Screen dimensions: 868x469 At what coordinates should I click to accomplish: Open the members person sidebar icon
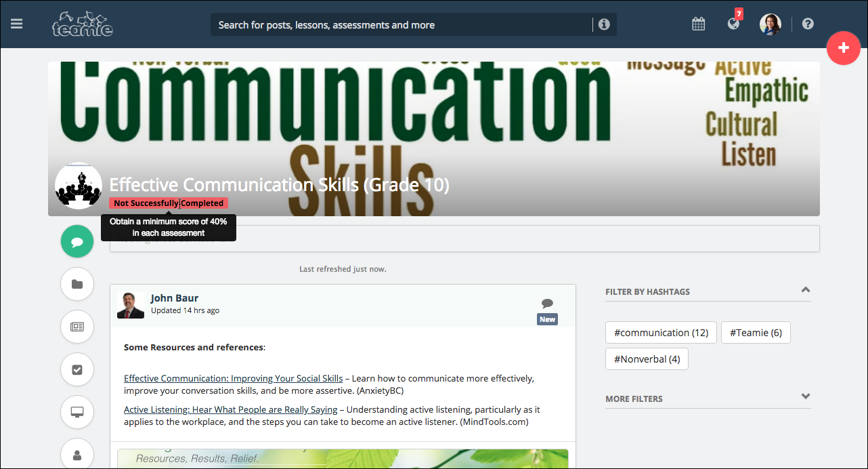77,455
